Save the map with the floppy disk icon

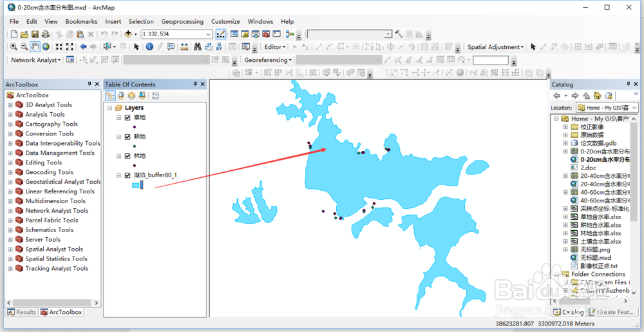[35, 34]
